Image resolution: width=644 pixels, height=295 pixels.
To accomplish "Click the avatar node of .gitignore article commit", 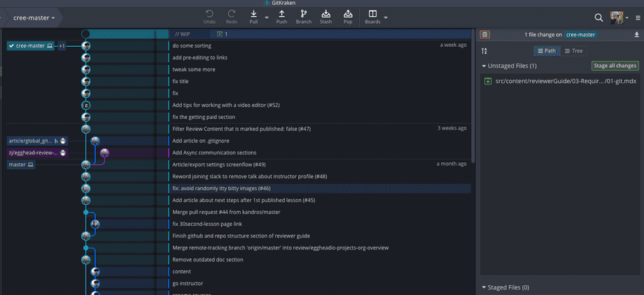I will click(95, 141).
